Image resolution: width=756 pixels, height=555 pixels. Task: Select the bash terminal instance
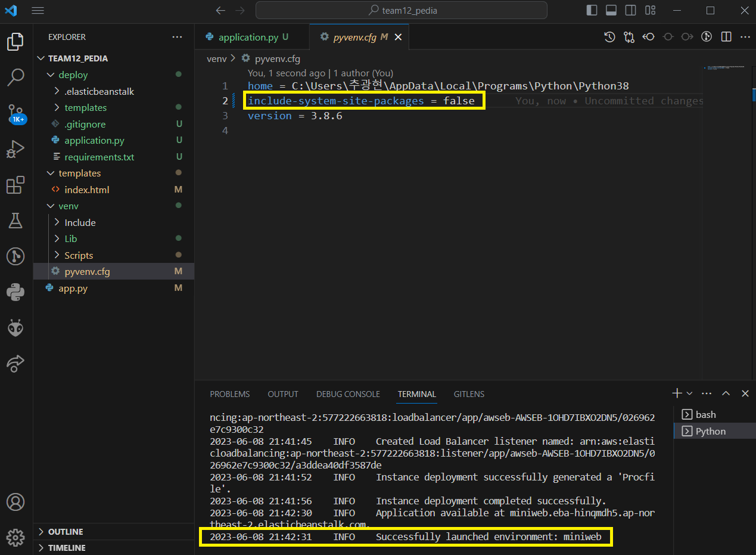click(714, 414)
